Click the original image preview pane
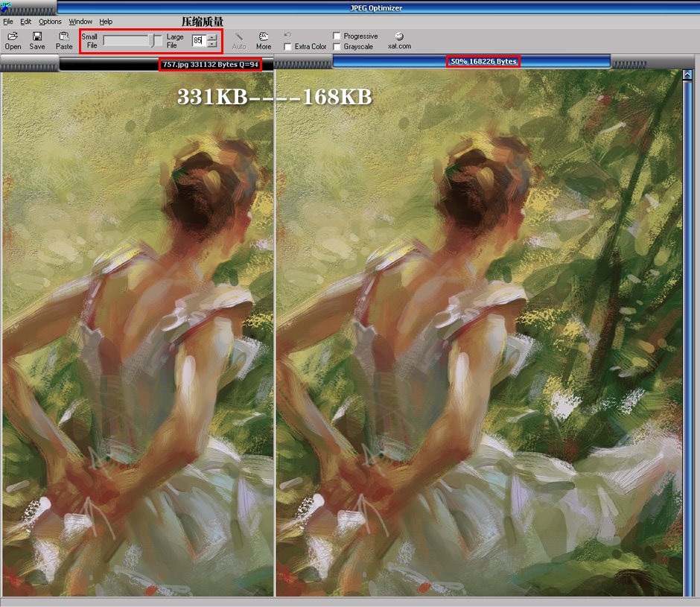This screenshot has height=607, width=700. coord(138,334)
